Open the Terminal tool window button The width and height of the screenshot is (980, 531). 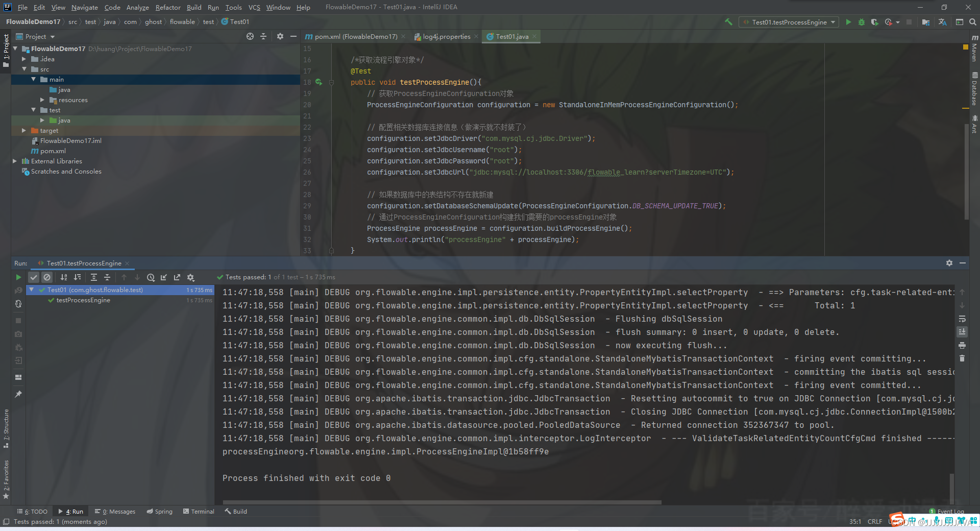tap(199, 511)
